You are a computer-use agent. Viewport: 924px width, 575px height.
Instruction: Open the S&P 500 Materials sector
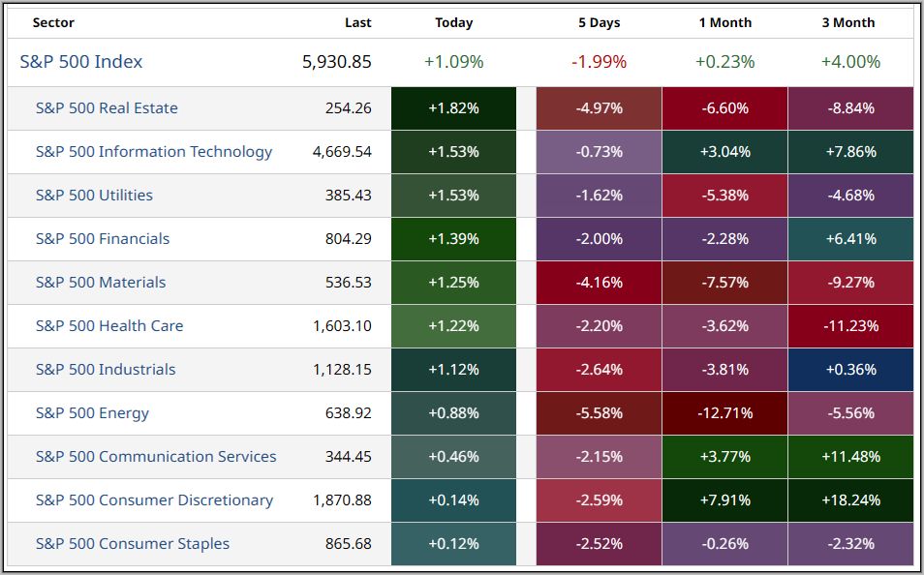tap(101, 283)
